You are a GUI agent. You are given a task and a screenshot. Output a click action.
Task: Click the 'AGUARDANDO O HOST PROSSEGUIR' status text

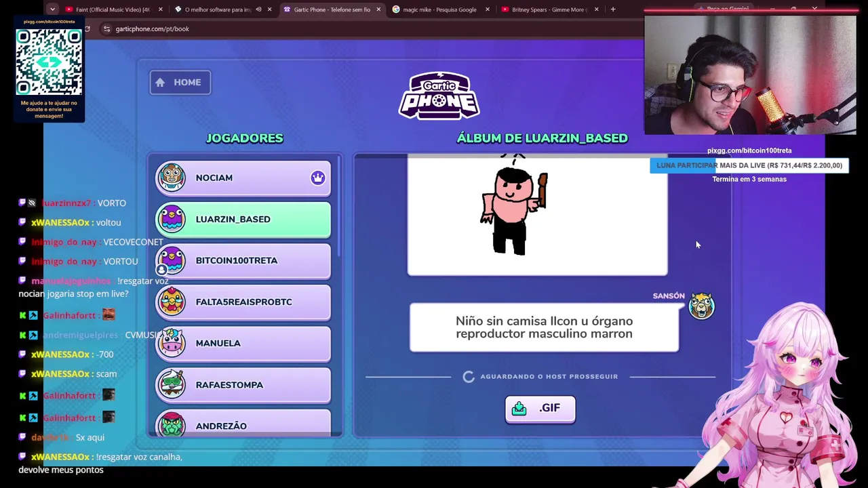click(x=549, y=376)
